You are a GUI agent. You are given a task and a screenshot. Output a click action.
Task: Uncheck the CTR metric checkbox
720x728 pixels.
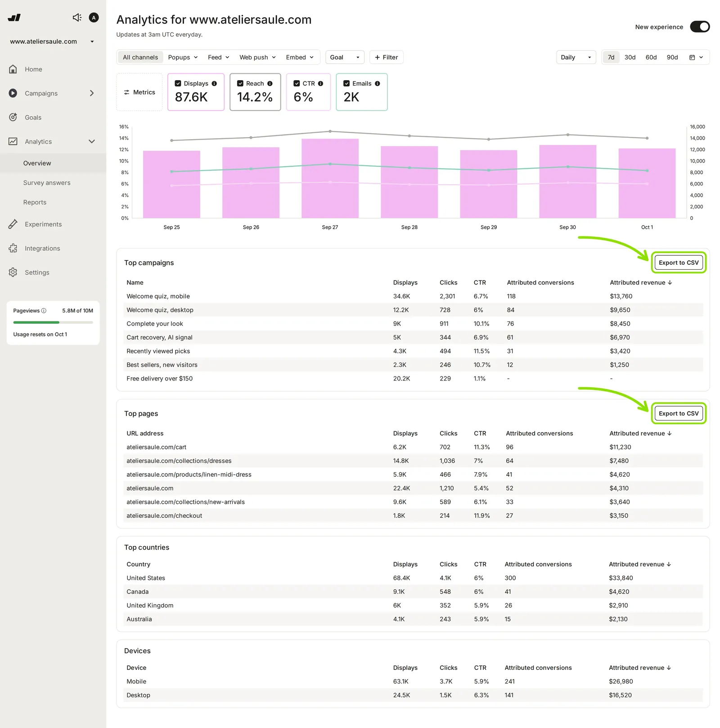(x=297, y=83)
